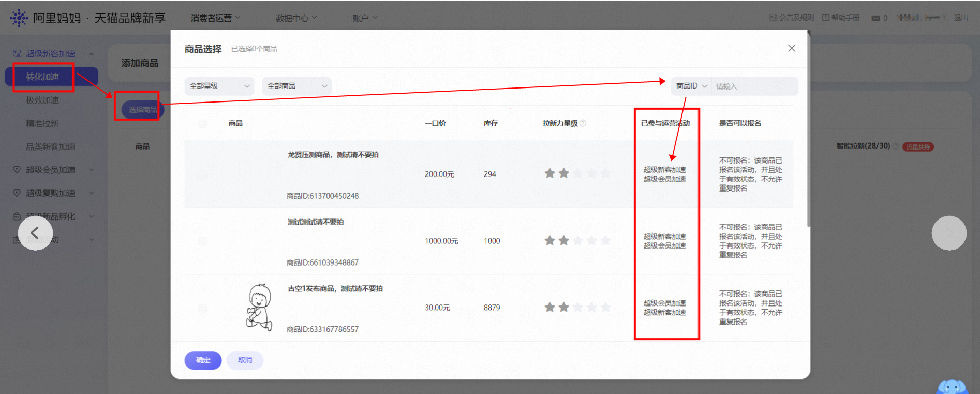Click product title 古空1发布商品，测试请不要拍
The width and height of the screenshot is (980, 394).
pos(335,289)
